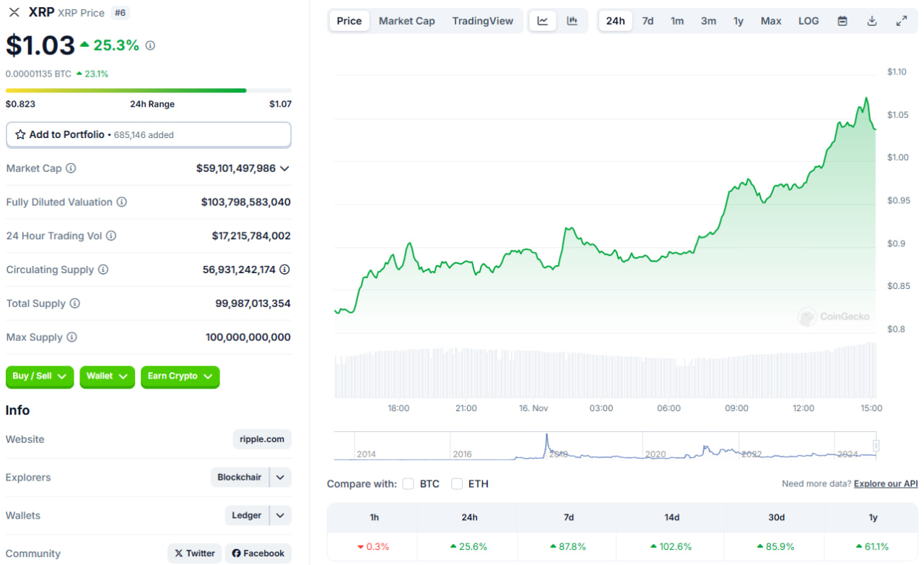
Task: Click the right handle of chart navigator
Action: point(876,445)
